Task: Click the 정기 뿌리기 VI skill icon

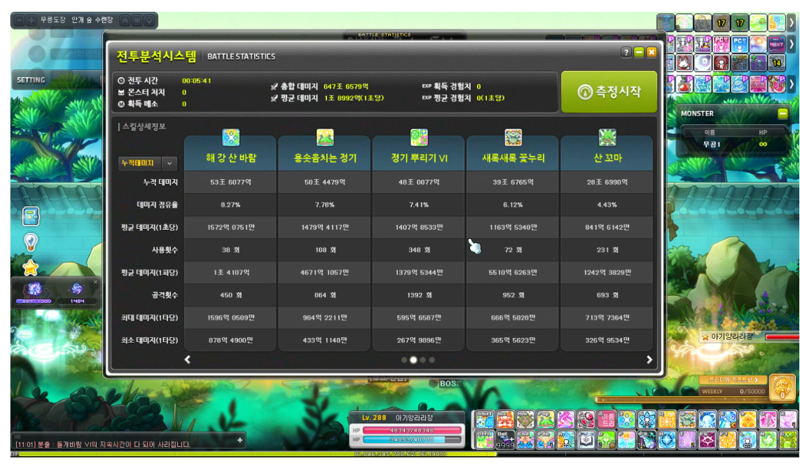Action: 419,137
